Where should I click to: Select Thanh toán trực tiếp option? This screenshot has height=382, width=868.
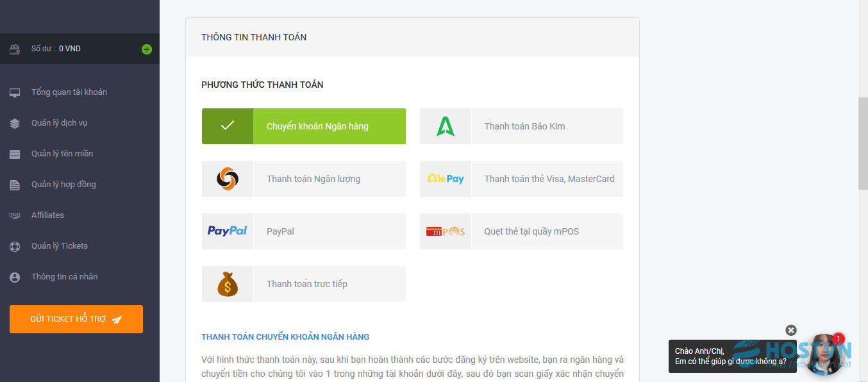(x=304, y=284)
